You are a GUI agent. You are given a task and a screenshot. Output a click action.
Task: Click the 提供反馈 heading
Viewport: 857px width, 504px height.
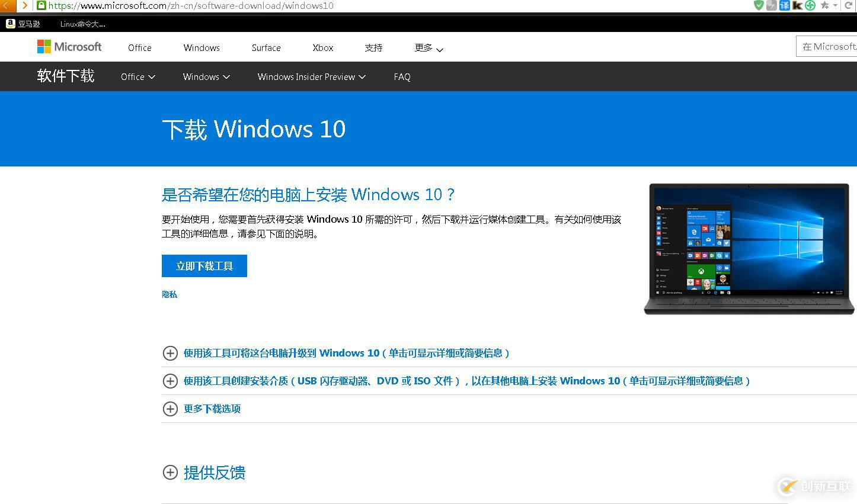[x=215, y=473]
